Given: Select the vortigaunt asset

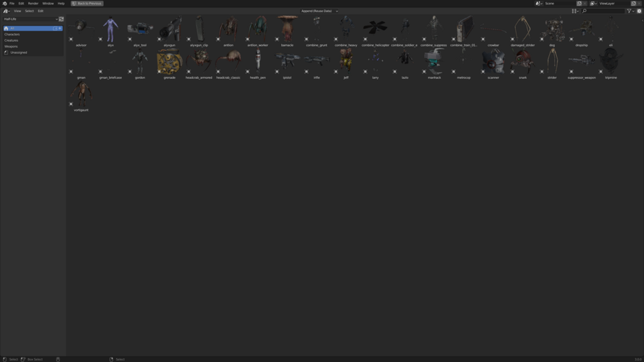Looking at the screenshot, I should point(81,96).
